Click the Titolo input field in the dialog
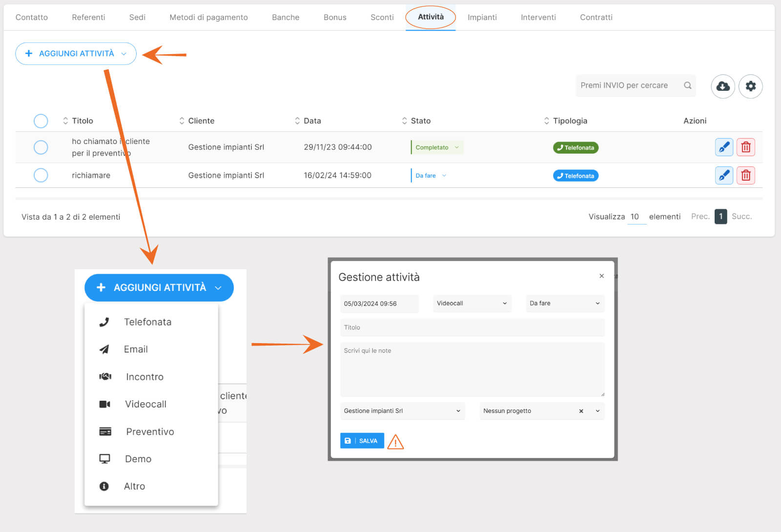The image size is (781, 532). (472, 327)
